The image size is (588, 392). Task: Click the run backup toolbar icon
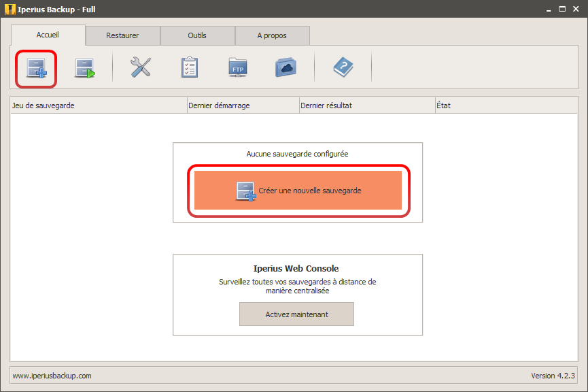point(85,68)
